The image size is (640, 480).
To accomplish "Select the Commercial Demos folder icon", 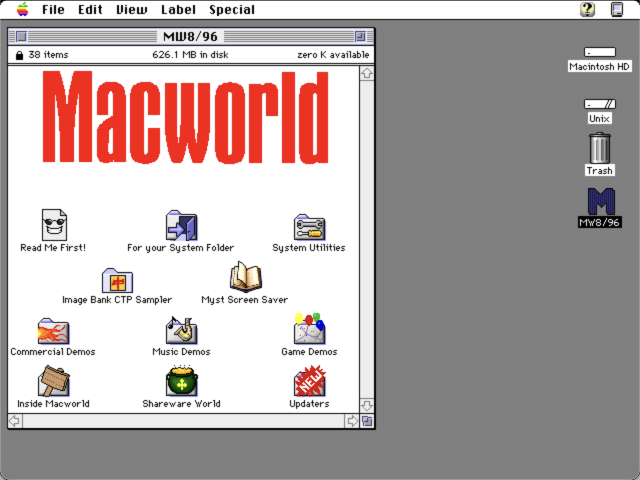I will [x=53, y=331].
